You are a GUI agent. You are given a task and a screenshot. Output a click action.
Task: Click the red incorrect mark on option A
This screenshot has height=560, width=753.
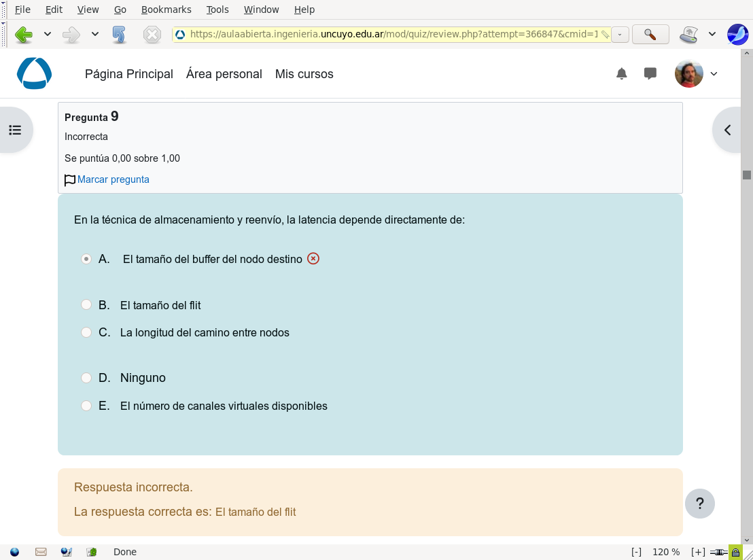pyautogui.click(x=313, y=258)
